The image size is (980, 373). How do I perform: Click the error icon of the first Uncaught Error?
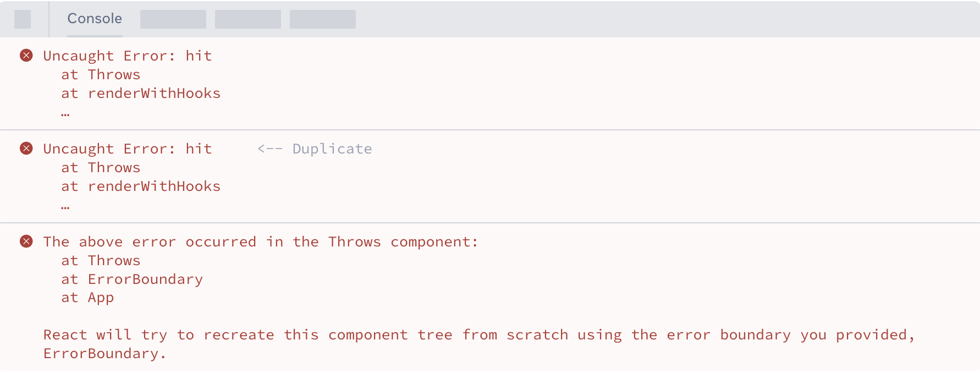(x=26, y=56)
